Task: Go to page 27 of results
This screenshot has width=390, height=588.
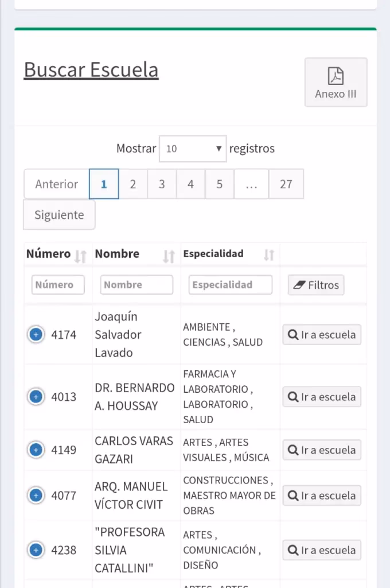Action: pyautogui.click(x=286, y=184)
